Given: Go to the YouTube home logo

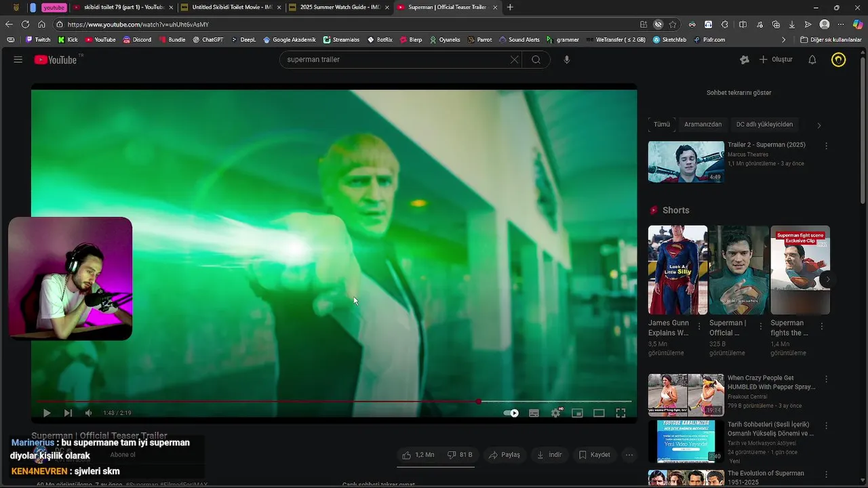Looking at the screenshot, I should pos(56,60).
